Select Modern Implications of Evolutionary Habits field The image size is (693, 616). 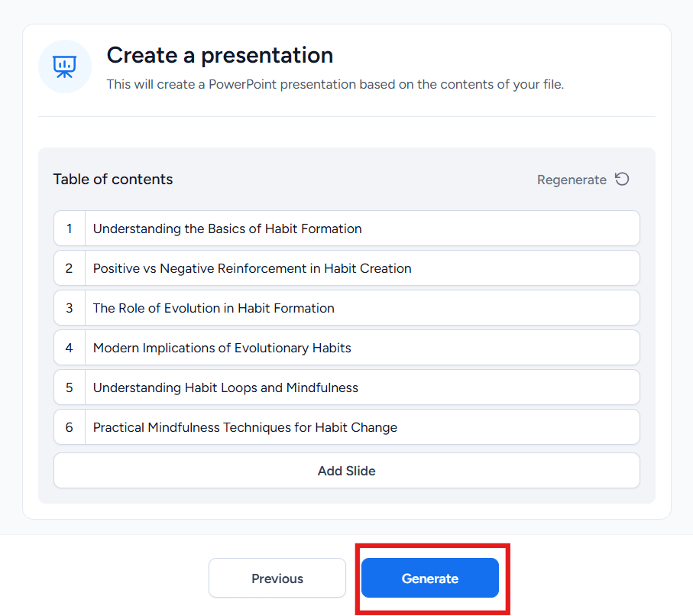click(362, 348)
